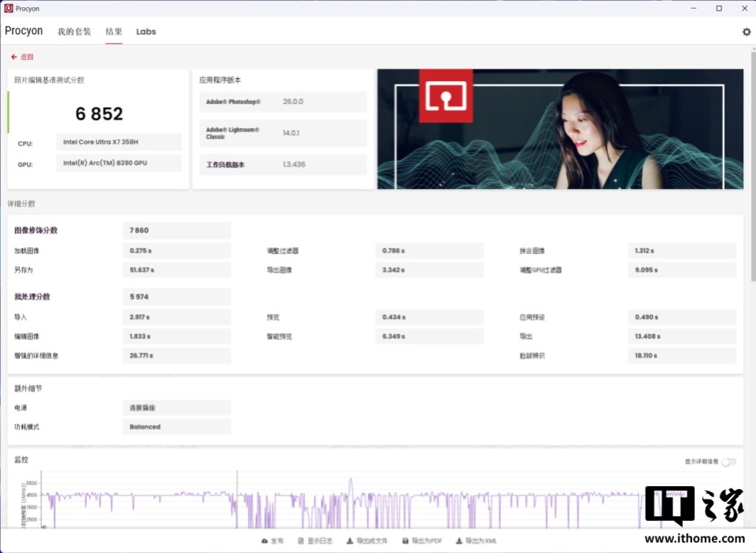Screen dimensions: 756x553
Task: Select the 结果 results tab
Action: (113, 32)
